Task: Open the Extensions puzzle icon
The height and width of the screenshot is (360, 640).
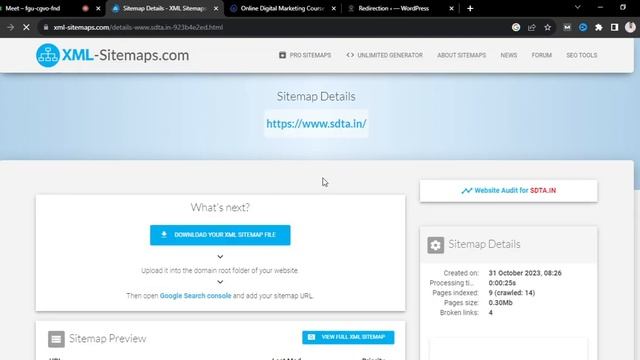Action: [598, 27]
